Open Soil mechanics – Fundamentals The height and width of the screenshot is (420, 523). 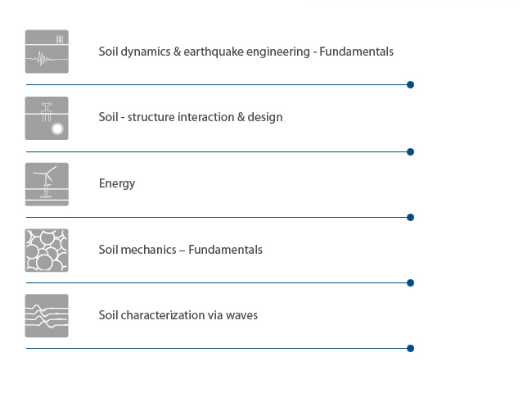click(180, 250)
